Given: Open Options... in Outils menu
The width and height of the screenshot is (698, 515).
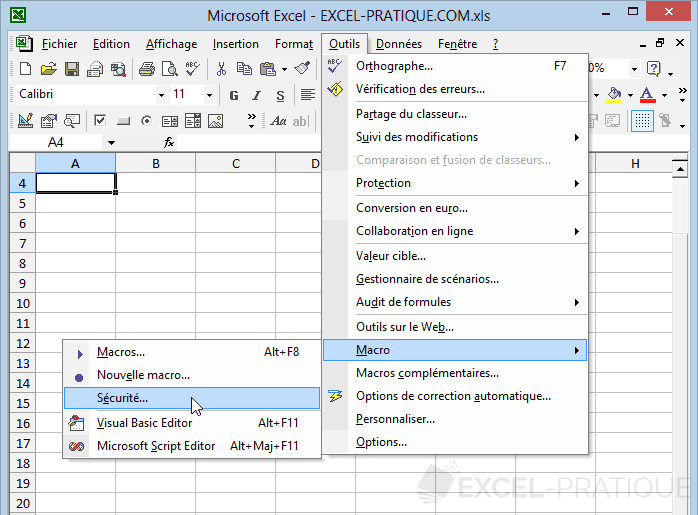Looking at the screenshot, I should pyautogui.click(x=455, y=442).
